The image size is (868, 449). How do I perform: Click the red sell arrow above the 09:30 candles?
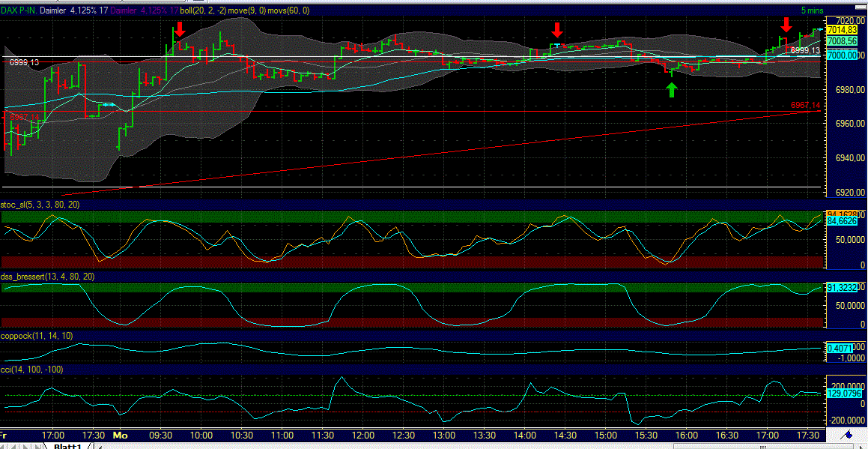click(181, 31)
